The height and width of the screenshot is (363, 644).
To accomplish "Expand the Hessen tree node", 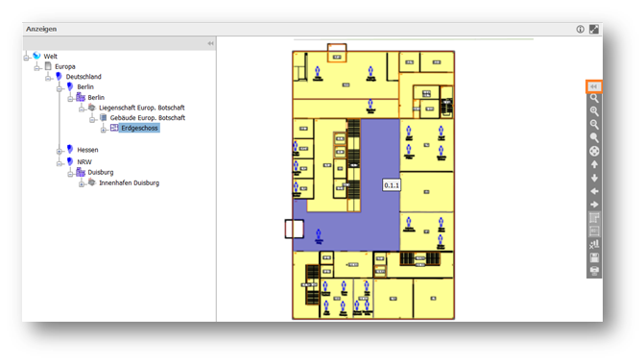I will [60, 152].
